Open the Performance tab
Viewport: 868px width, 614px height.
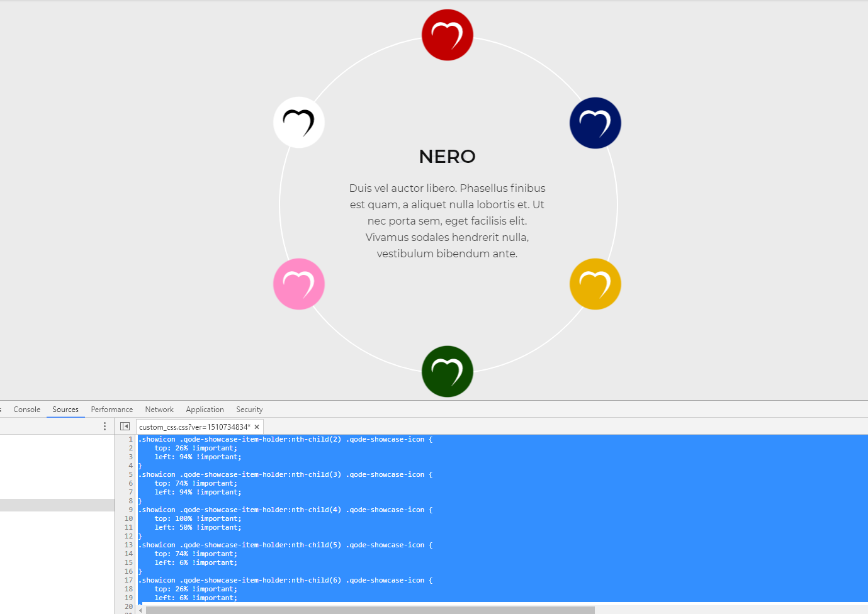[112, 410]
